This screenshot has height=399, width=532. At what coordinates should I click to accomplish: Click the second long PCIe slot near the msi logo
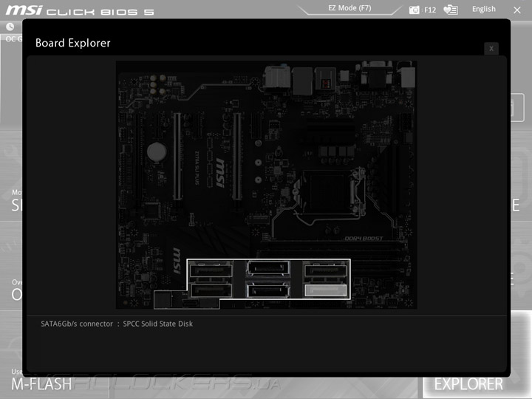tap(237, 157)
